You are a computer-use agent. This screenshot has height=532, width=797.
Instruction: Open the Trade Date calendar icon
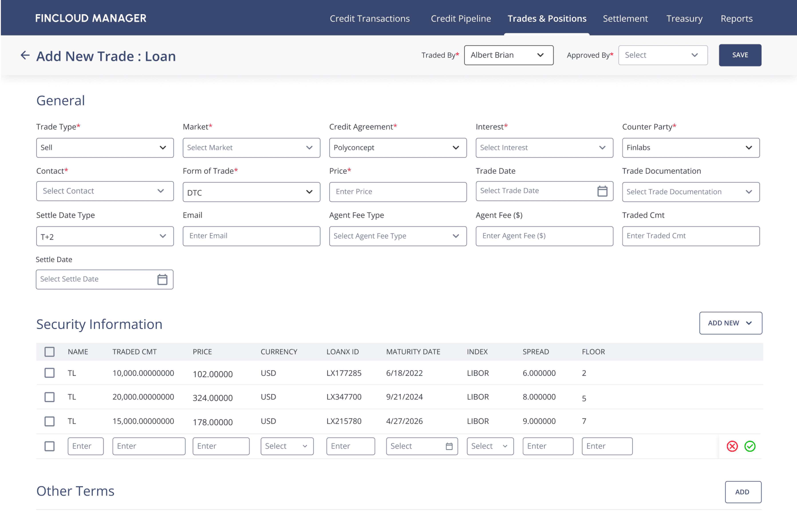click(x=602, y=191)
